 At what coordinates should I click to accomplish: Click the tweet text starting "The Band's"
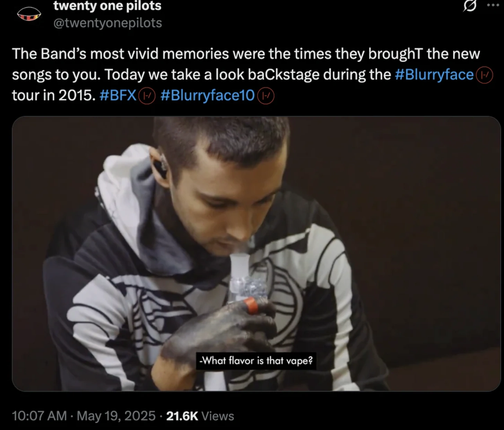point(246,75)
